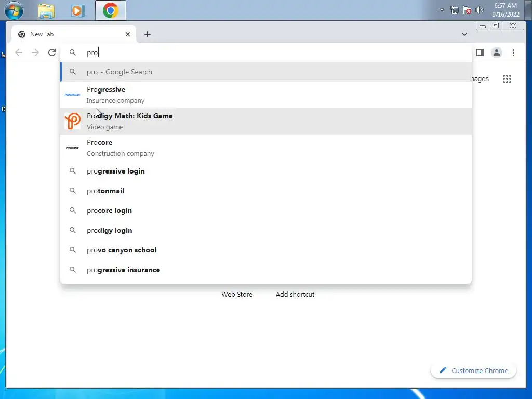
Task: Choose the 'protonmail' suggestion
Action: [266, 191]
